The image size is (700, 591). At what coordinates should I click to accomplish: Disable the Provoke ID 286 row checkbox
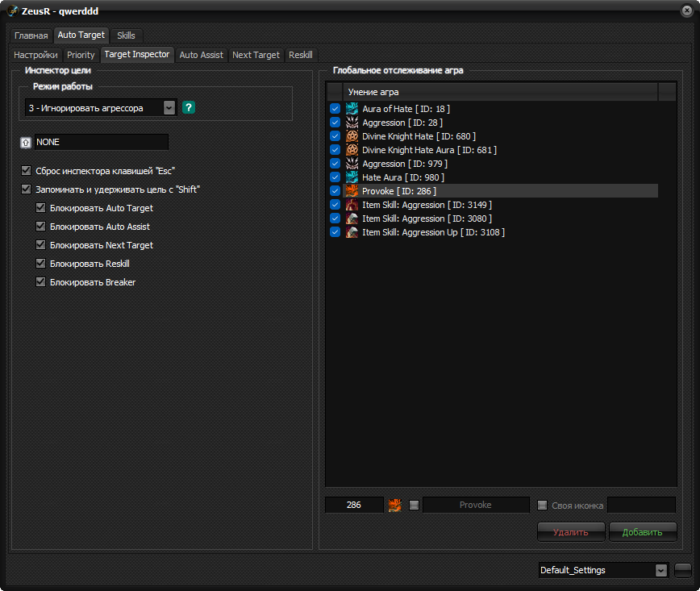click(x=335, y=191)
